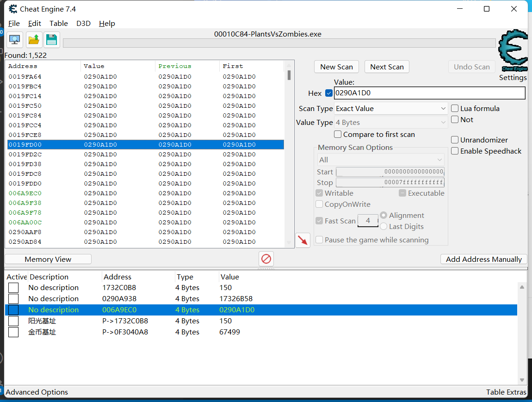Screen dimensions: 532x402
Task: Open Table Extras
Action: point(506,392)
